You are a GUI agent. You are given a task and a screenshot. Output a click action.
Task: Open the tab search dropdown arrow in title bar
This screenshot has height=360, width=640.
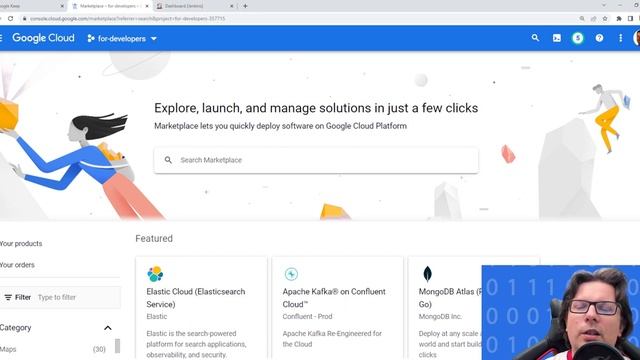(x=604, y=6)
